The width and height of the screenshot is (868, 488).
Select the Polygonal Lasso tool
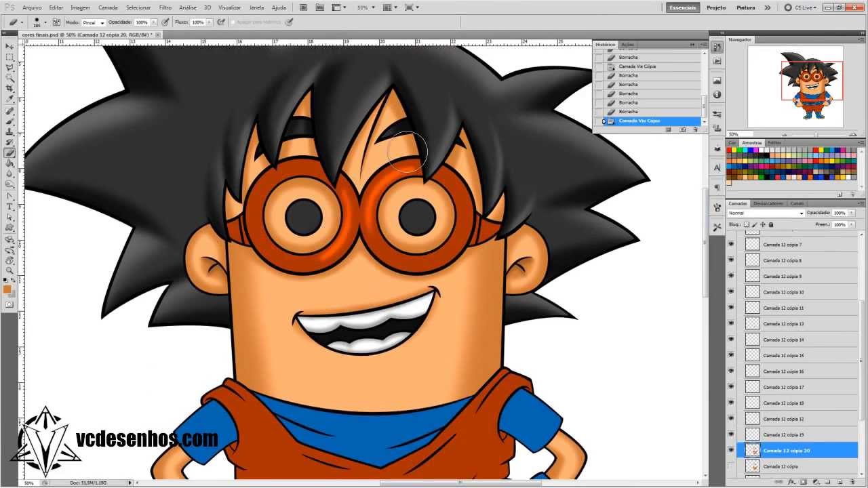(9, 68)
